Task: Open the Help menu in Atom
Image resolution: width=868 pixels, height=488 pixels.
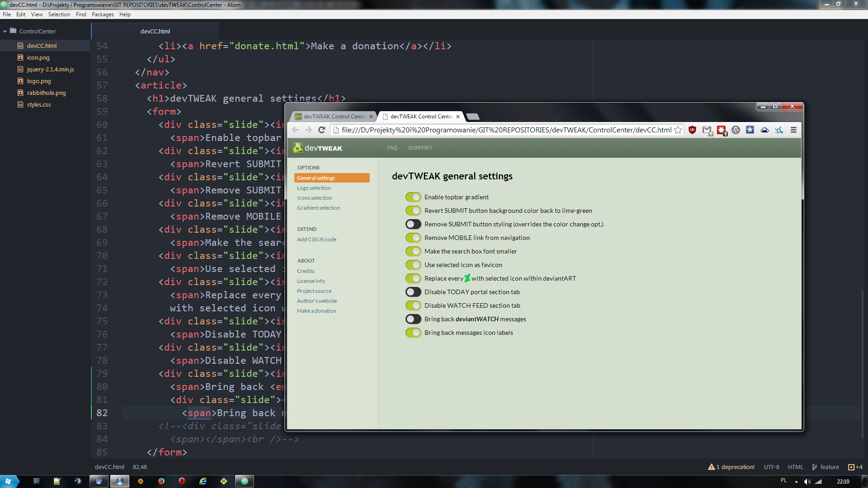Action: (125, 14)
